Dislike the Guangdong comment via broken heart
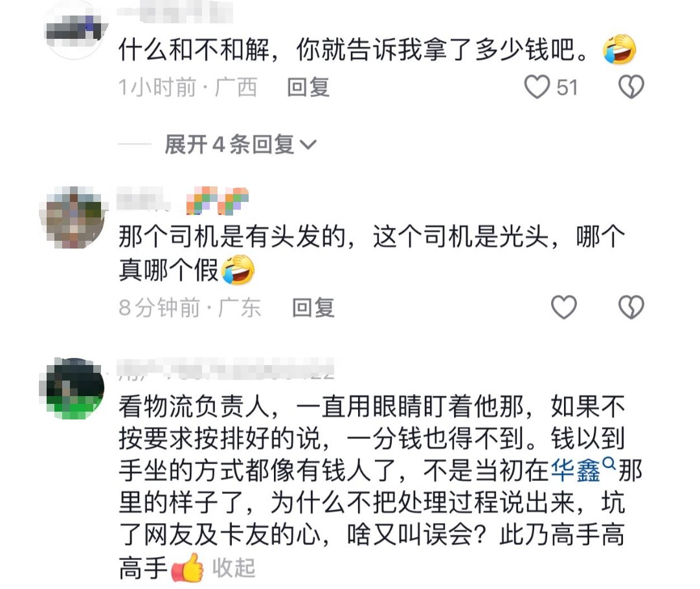This screenshot has width=700, height=589. (631, 307)
